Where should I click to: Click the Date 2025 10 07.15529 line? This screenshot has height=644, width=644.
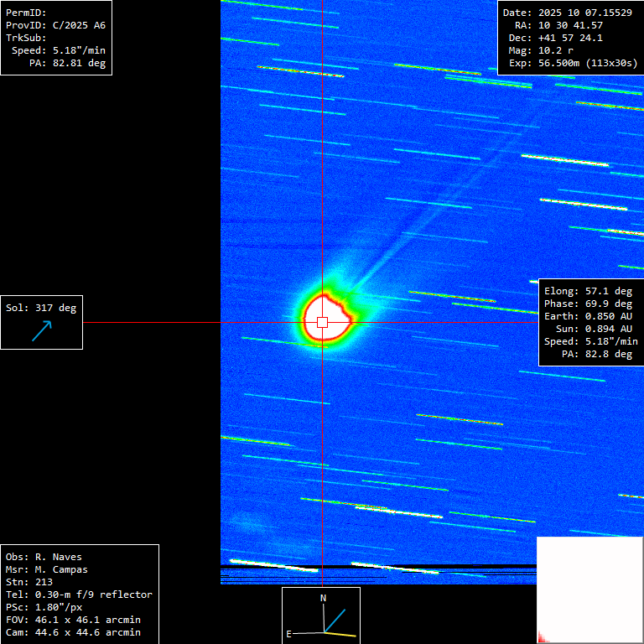click(x=567, y=13)
